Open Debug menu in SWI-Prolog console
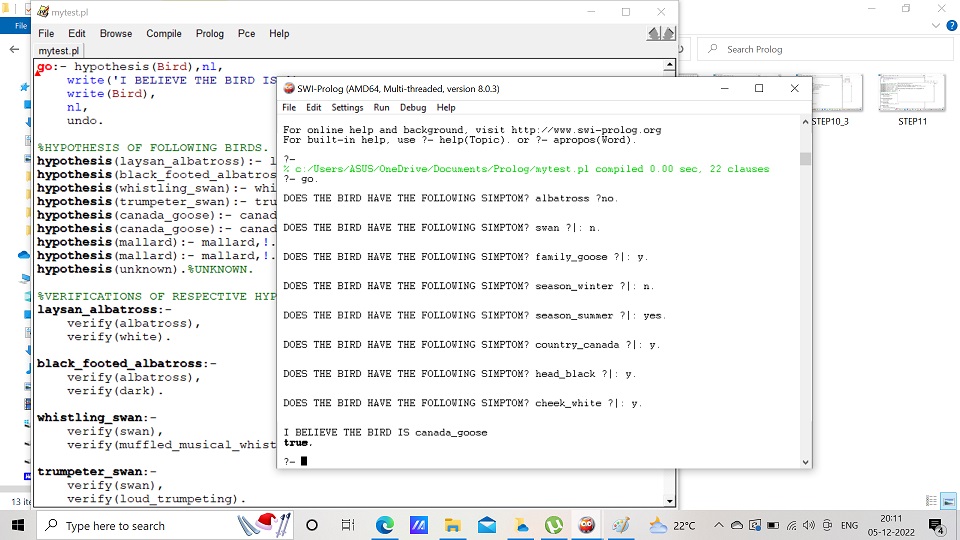 pos(413,108)
